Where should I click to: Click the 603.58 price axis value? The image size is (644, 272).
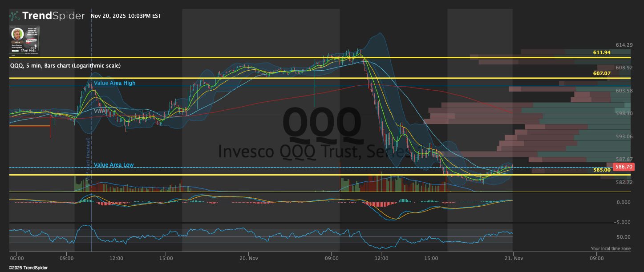624,91
